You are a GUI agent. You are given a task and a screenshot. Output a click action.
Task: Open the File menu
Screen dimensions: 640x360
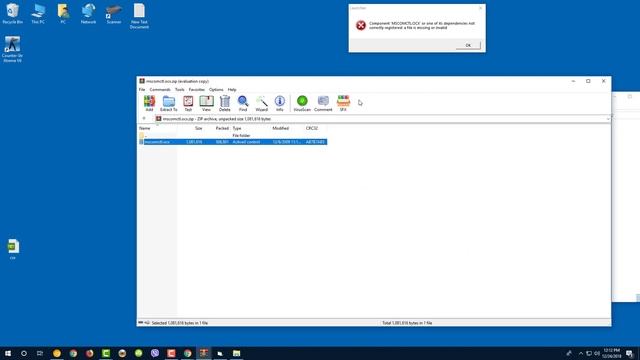click(142, 89)
